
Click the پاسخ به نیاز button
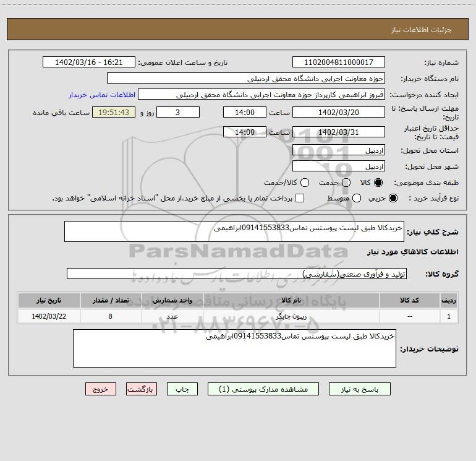[x=359, y=389]
